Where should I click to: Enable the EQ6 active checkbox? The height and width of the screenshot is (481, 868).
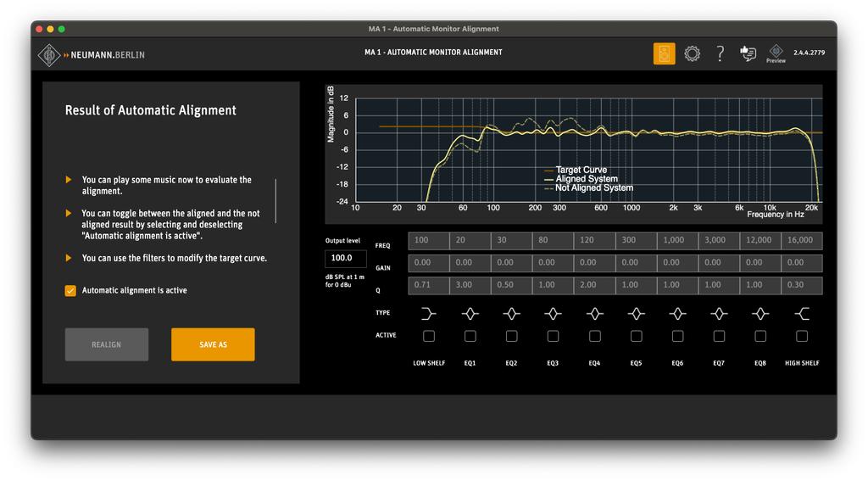pos(677,336)
